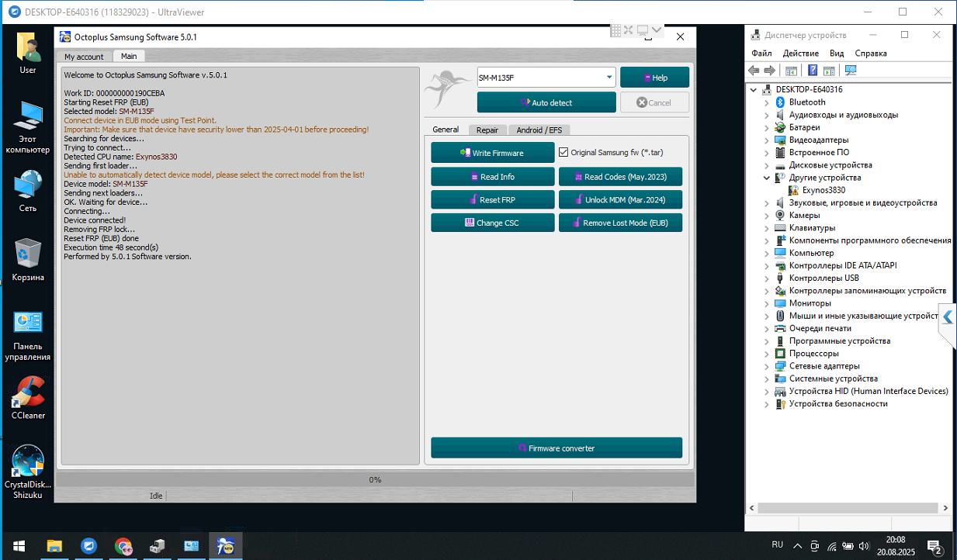The width and height of the screenshot is (957, 560).
Task: Open the Справка menu in Device Manager
Action: (x=871, y=54)
